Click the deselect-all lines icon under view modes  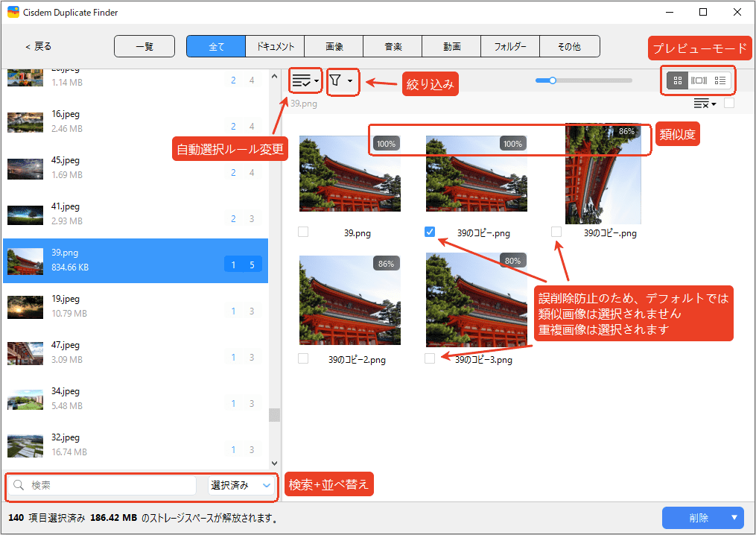pyautogui.click(x=702, y=104)
